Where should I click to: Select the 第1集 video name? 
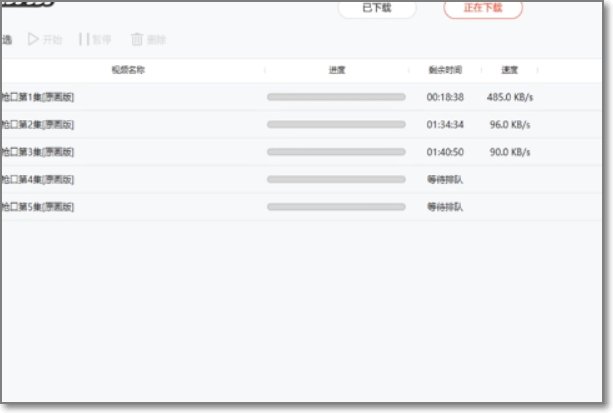click(38, 97)
